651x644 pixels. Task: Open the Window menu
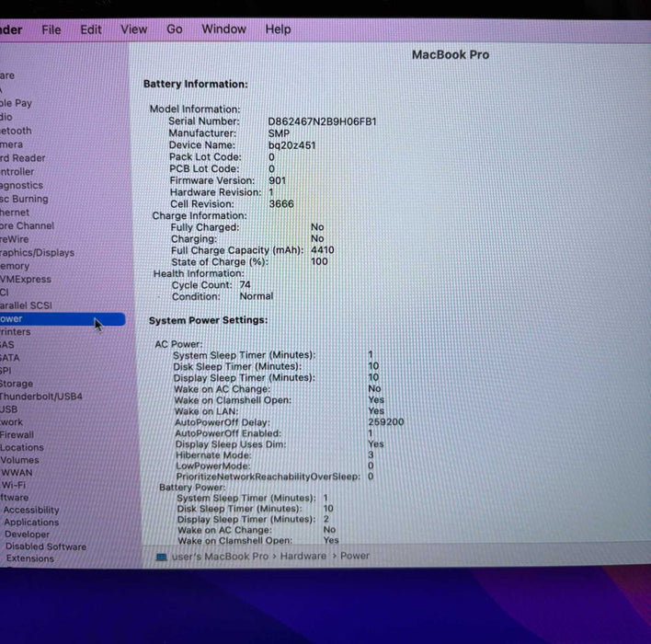[223, 29]
